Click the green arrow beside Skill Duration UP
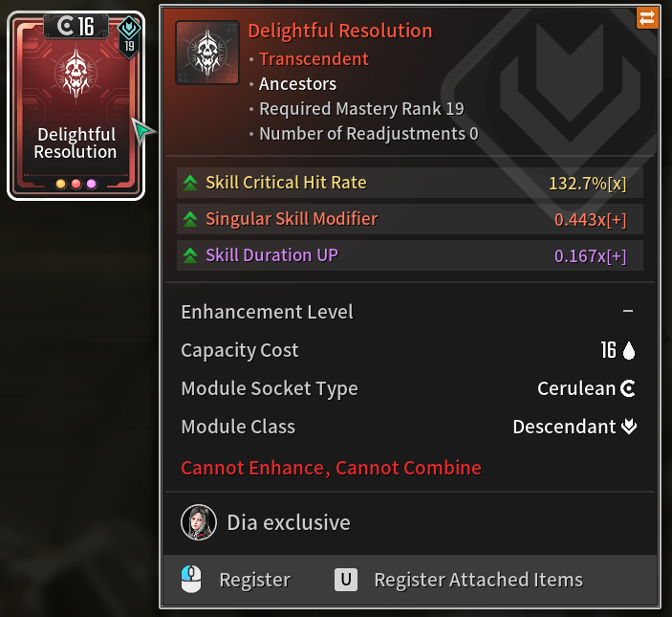672x617 pixels. point(190,255)
